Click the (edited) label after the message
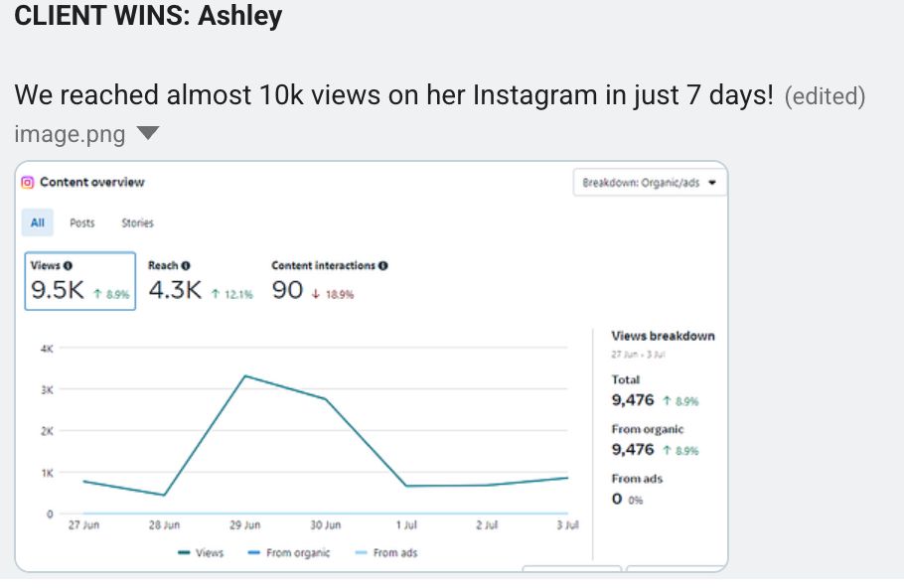The image size is (904, 588). (825, 97)
